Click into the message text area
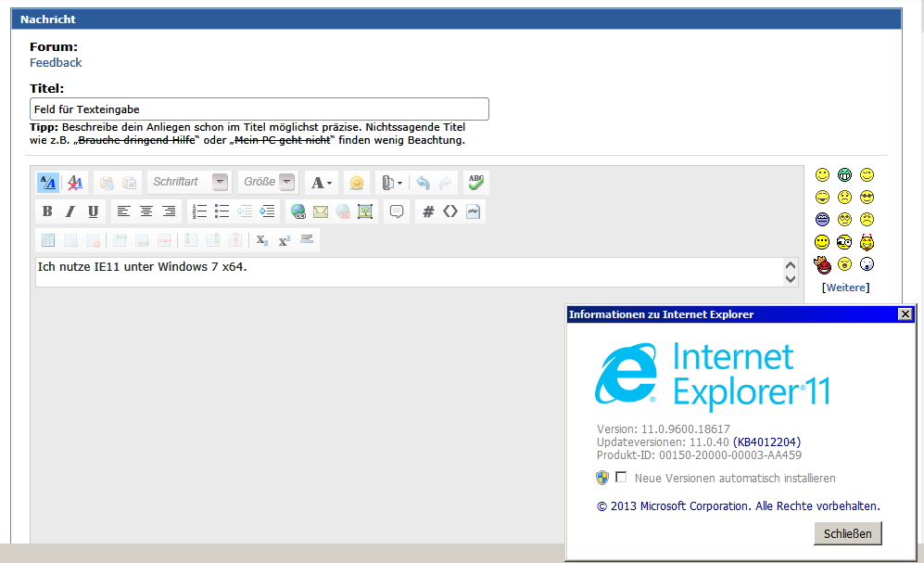The width and height of the screenshot is (924, 563). (409, 273)
